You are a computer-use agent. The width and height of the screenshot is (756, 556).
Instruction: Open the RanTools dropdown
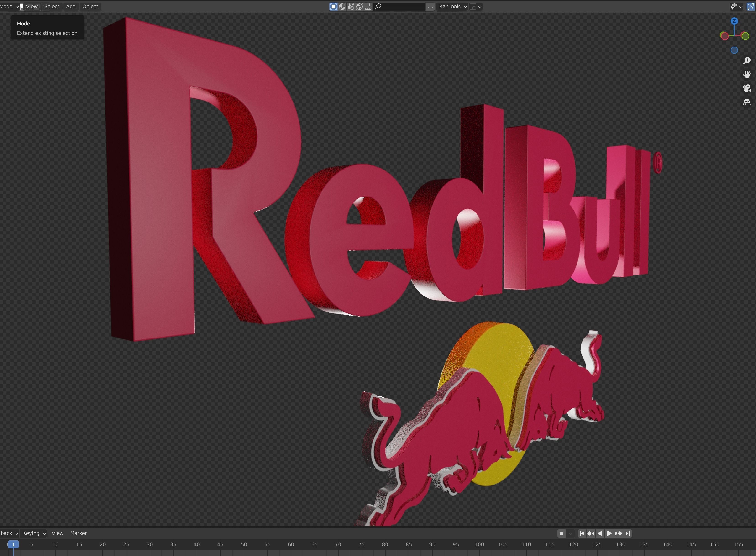click(x=452, y=7)
